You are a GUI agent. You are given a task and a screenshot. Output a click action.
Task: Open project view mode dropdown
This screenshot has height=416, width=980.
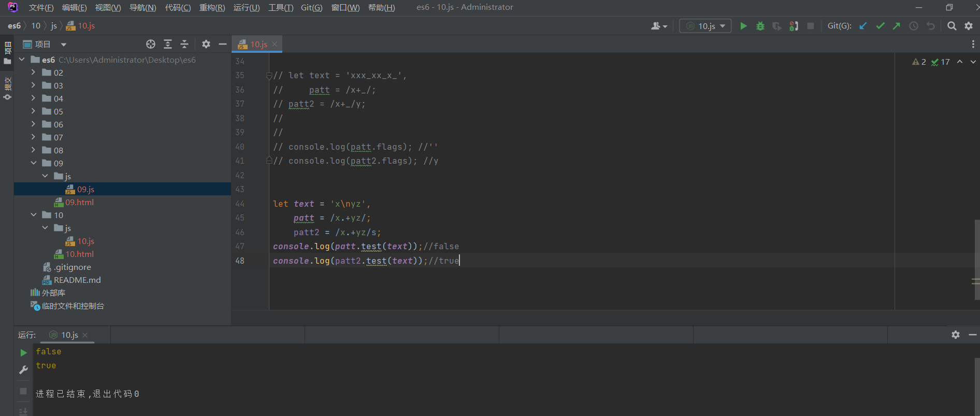(x=64, y=45)
